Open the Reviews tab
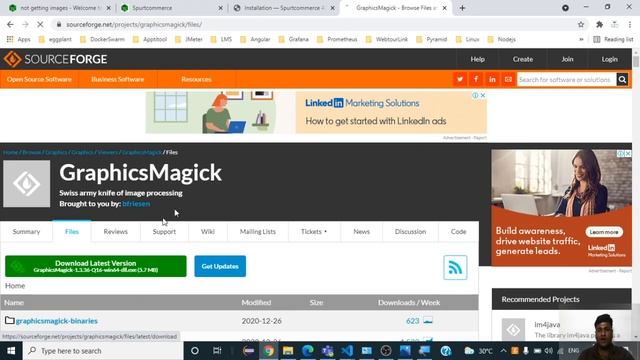The width and height of the screenshot is (640, 360). [x=116, y=231]
